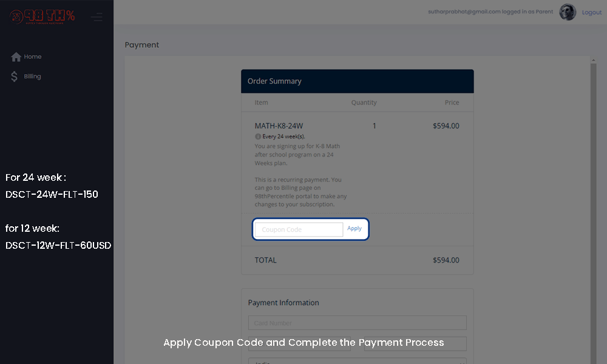Toggle the hamburger sidebar menu icon
This screenshot has width=607, height=364.
tap(97, 17)
